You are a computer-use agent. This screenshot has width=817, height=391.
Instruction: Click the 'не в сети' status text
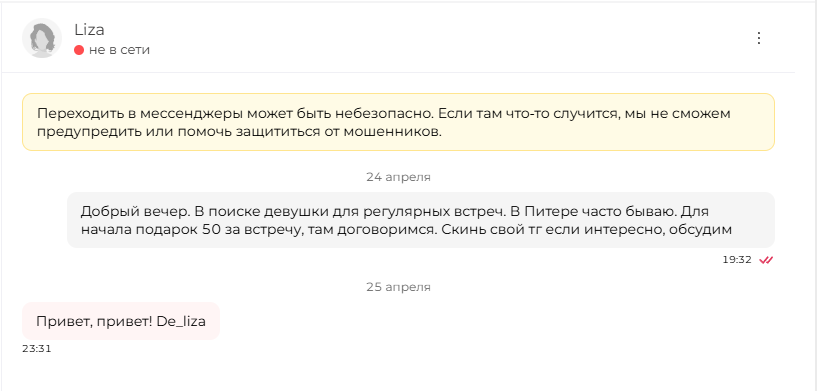pos(119,50)
